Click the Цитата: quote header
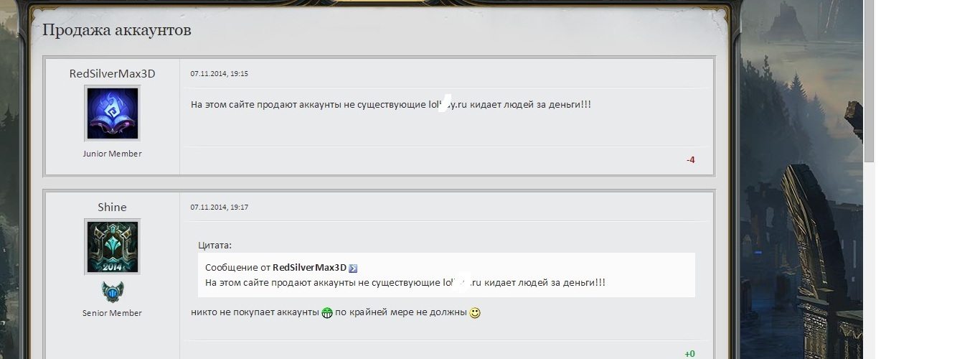This screenshot has height=359, width=980. click(215, 246)
